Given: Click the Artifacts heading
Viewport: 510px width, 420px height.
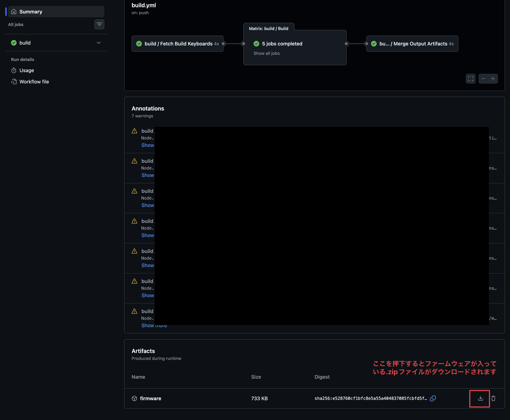Looking at the screenshot, I should 143,351.
